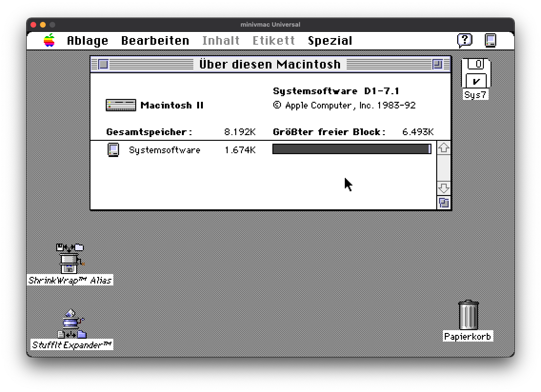Click the zoom box of Über diesen Macintosh
Image resolution: width=541 pixels, height=392 pixels.
(x=438, y=65)
